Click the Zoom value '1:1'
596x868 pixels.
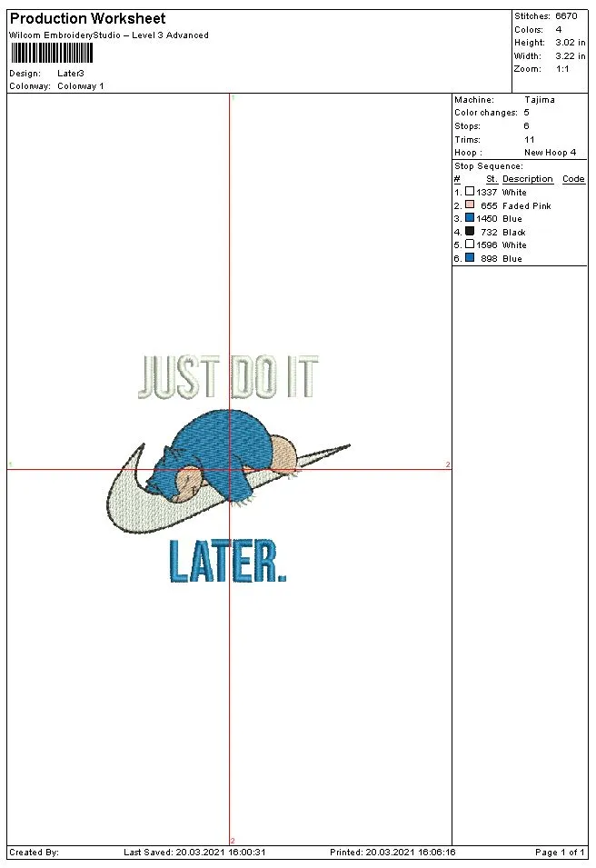(x=562, y=69)
